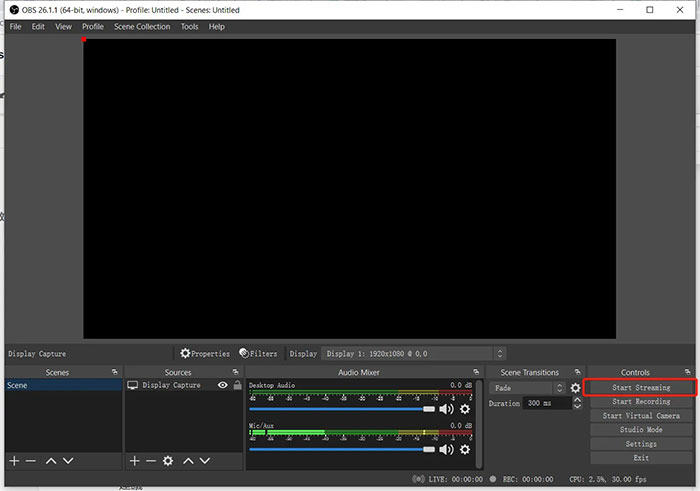The width and height of the screenshot is (700, 491).
Task: Open source properties gear in Sources toolbar
Action: tap(168, 460)
